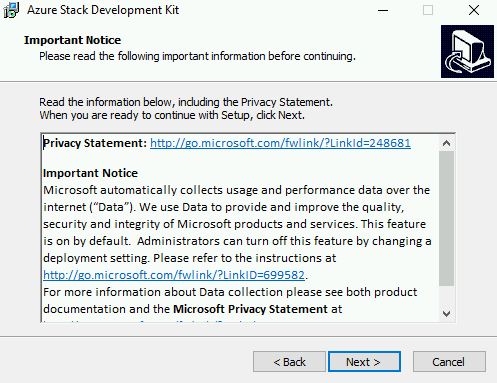Screen dimensions: 497x383
Task: Click the bold 'Microsoft Privacy Statement' text
Action: point(251,309)
